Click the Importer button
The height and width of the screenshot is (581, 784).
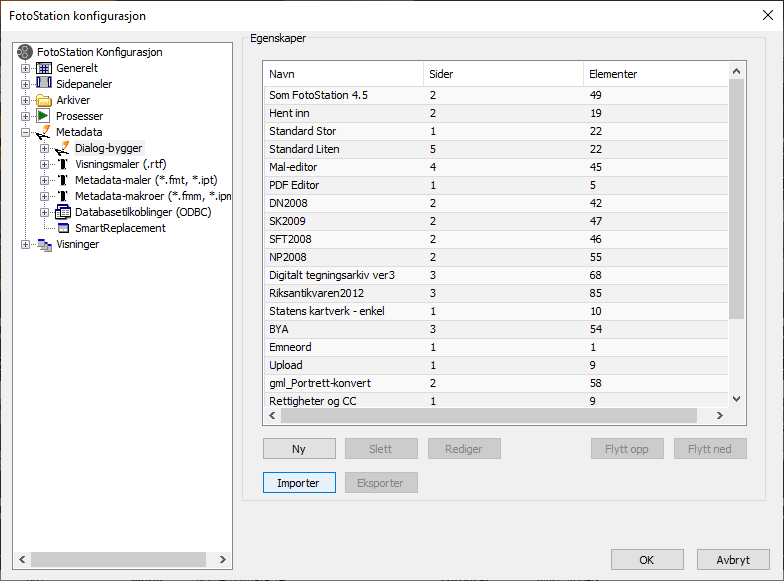click(x=299, y=483)
